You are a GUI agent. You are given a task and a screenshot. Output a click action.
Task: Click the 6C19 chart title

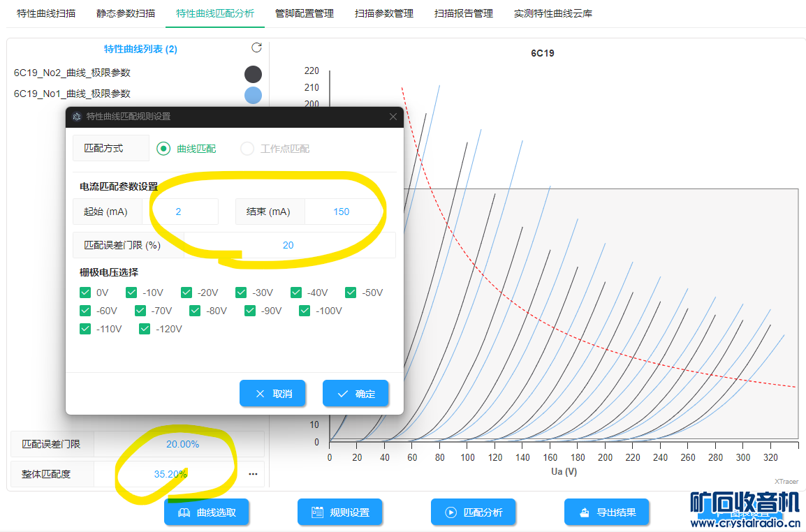(542, 53)
